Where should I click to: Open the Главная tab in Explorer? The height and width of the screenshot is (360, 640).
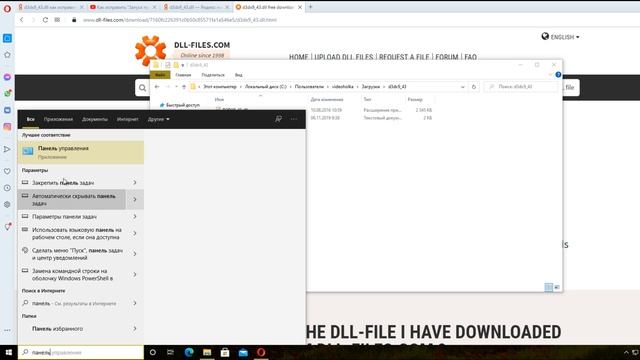[183, 75]
